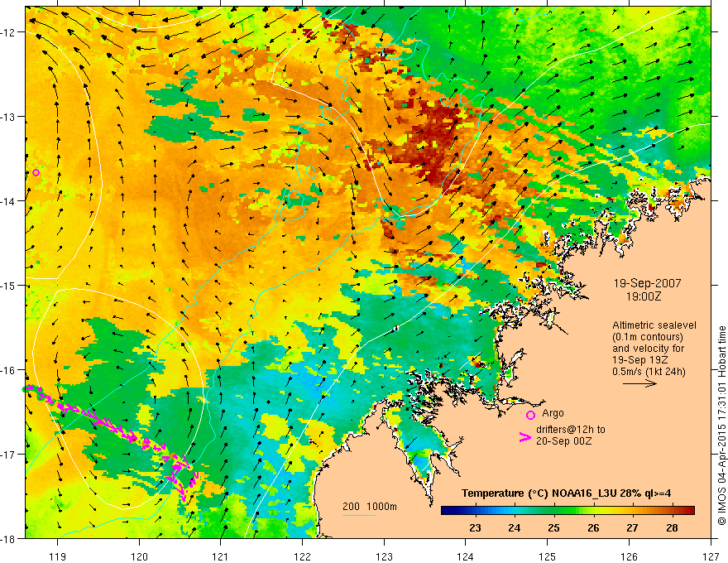Image resolution: width=728 pixels, height=563 pixels.
Task: Click the '119' longitude axis label
Action: coord(58,556)
